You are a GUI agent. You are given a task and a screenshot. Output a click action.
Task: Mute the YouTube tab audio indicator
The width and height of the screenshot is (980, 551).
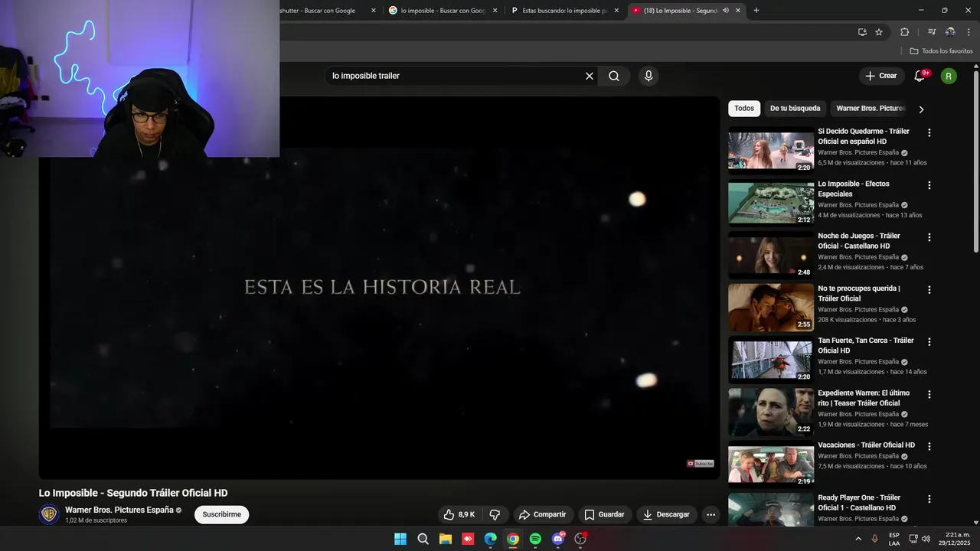click(725, 11)
